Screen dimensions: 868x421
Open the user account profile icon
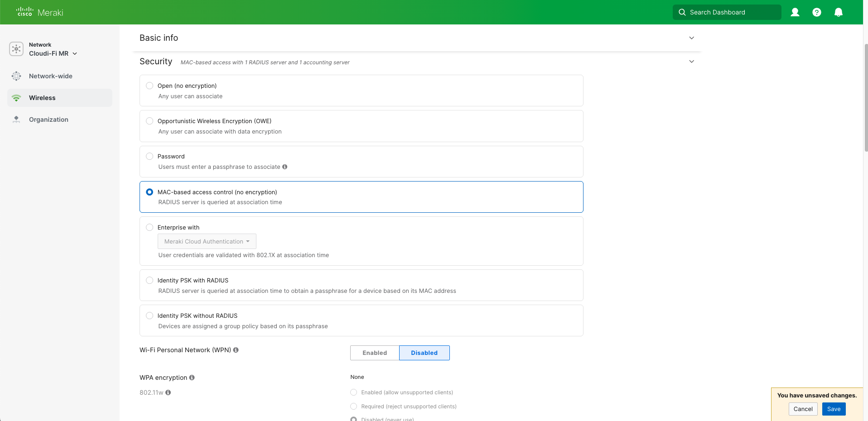pyautogui.click(x=795, y=12)
